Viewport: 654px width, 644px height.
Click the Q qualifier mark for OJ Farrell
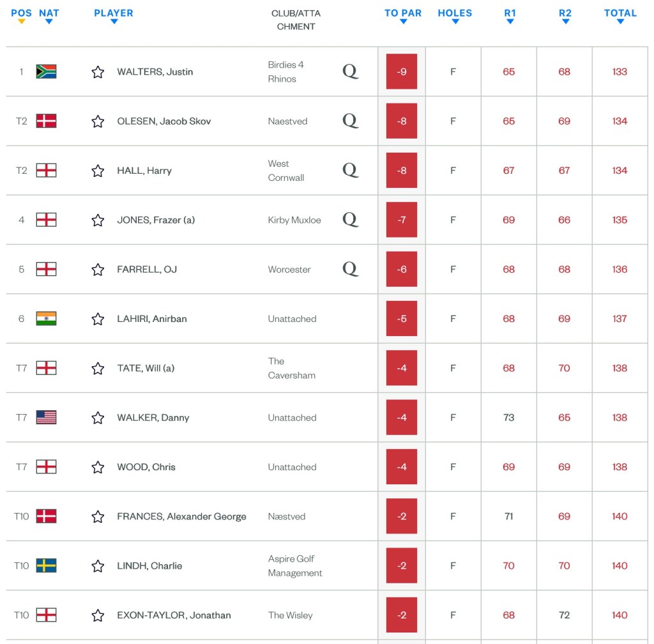[x=350, y=269]
